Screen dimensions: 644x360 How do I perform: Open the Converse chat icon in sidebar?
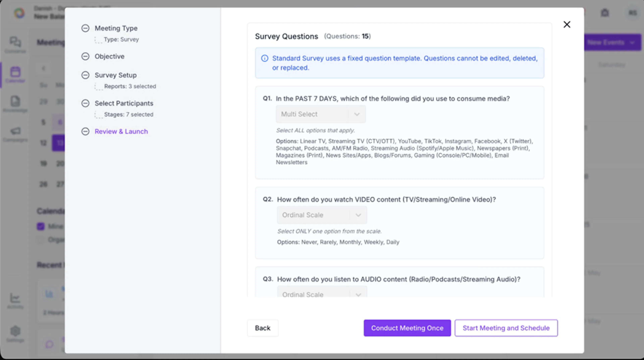[15, 42]
